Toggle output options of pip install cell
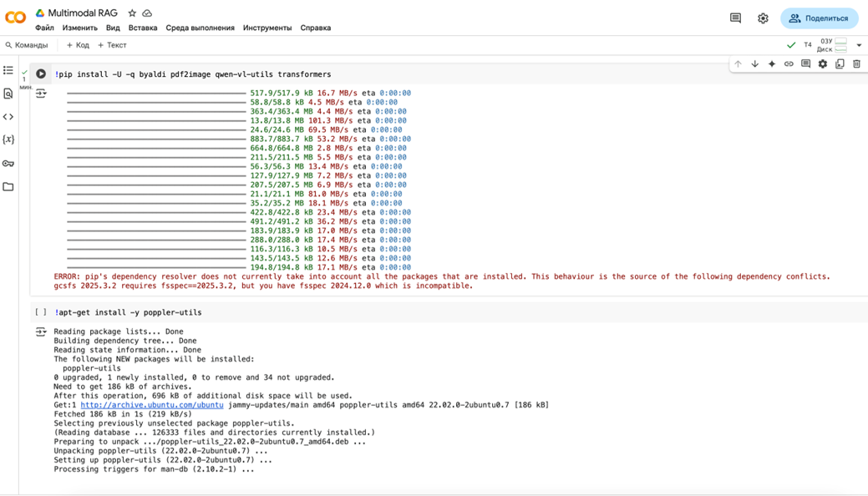This screenshot has height=496, width=868. coord(41,94)
